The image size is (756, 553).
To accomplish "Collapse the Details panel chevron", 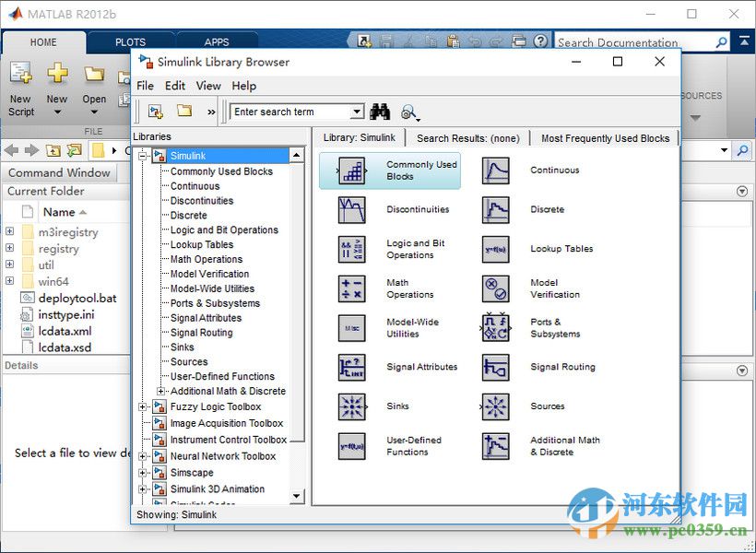I will [743, 371].
